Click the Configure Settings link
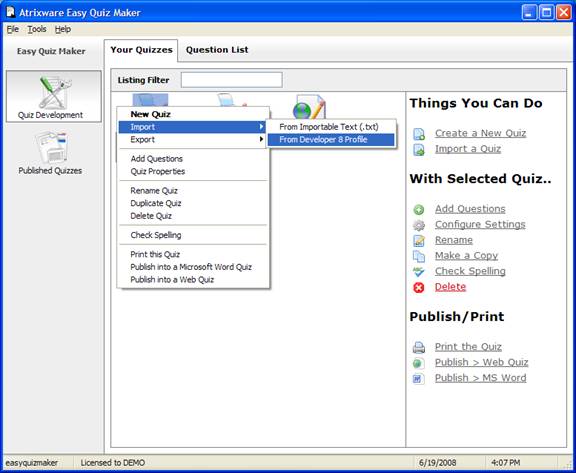This screenshot has height=473, width=576. click(x=480, y=224)
